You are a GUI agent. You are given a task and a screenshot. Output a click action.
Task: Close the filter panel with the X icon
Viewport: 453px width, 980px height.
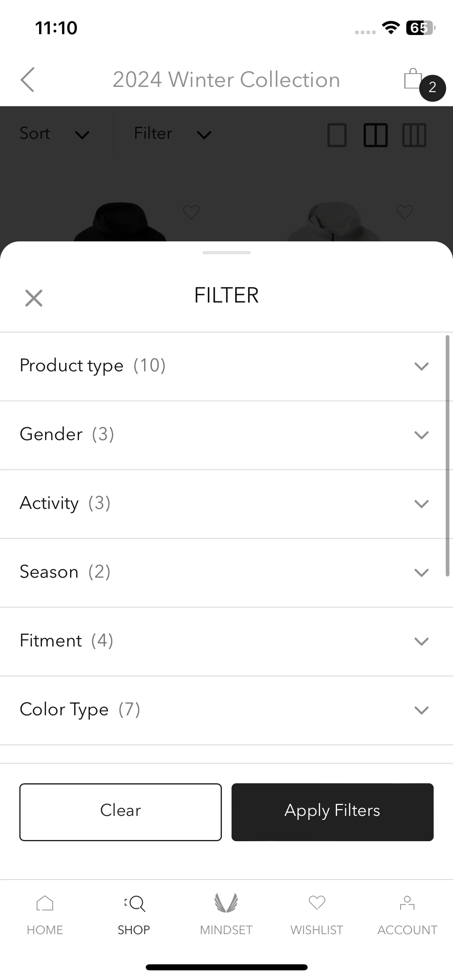pos(34,298)
